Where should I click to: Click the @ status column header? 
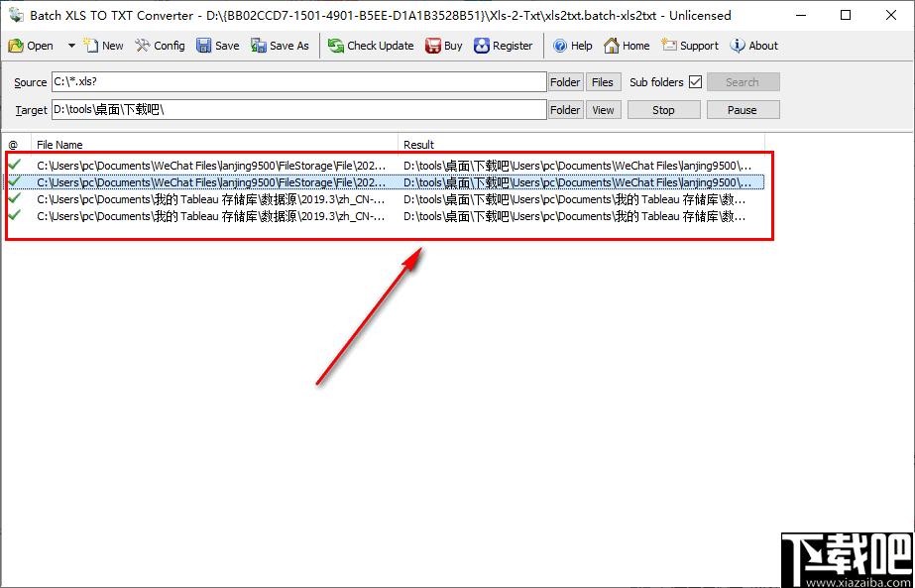point(16,144)
